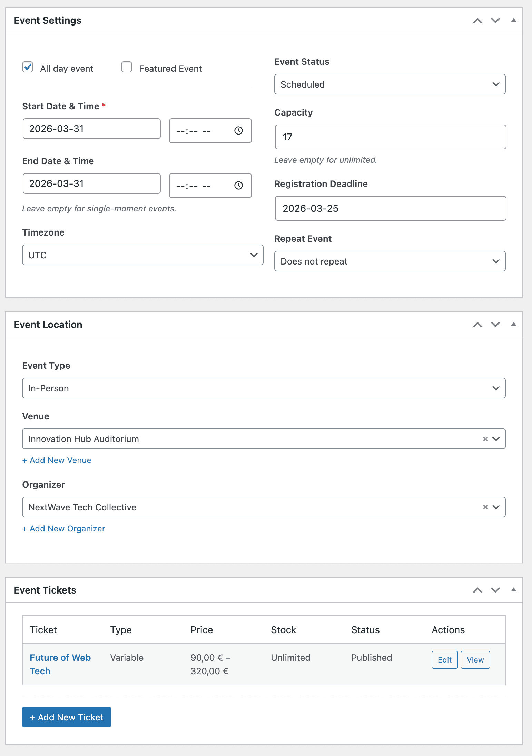Expand the Repeat Event dropdown
The image size is (532, 756).
(x=390, y=261)
